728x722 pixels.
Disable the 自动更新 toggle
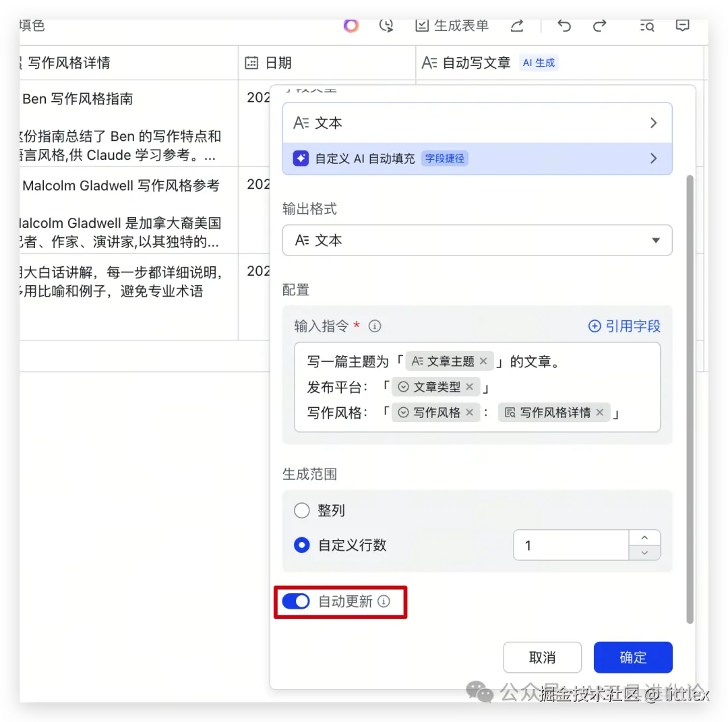pos(295,601)
